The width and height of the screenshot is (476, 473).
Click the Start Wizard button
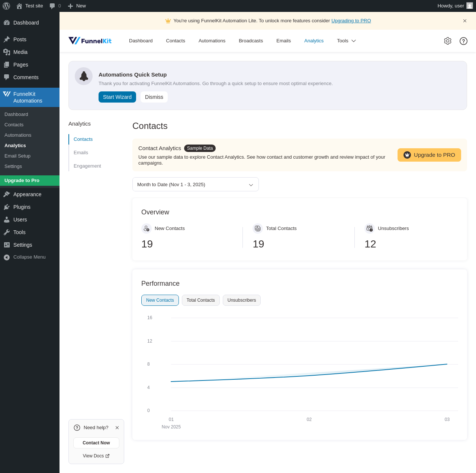click(x=117, y=97)
